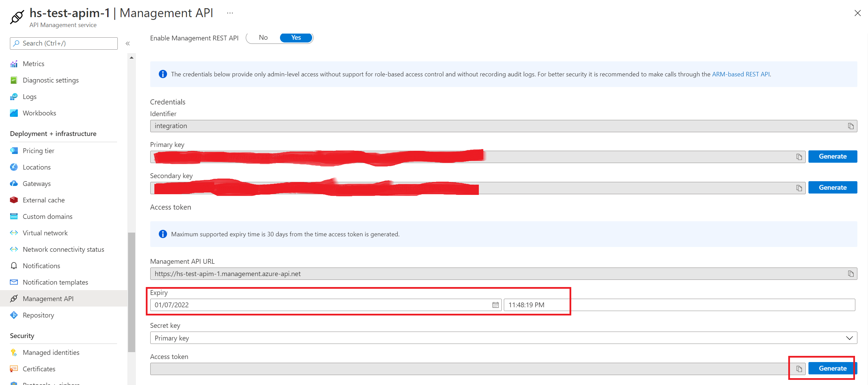
Task: Set Enable Management REST API to No
Action: (x=263, y=38)
